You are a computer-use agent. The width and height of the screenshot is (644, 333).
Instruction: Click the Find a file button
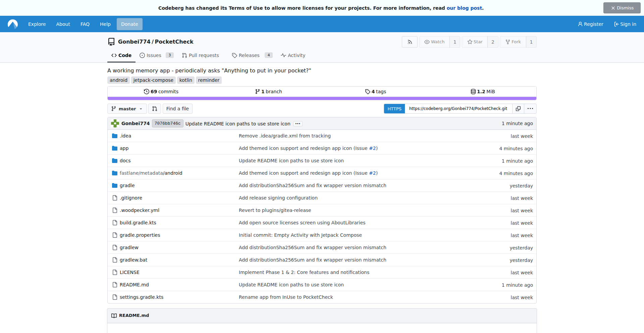(x=177, y=109)
